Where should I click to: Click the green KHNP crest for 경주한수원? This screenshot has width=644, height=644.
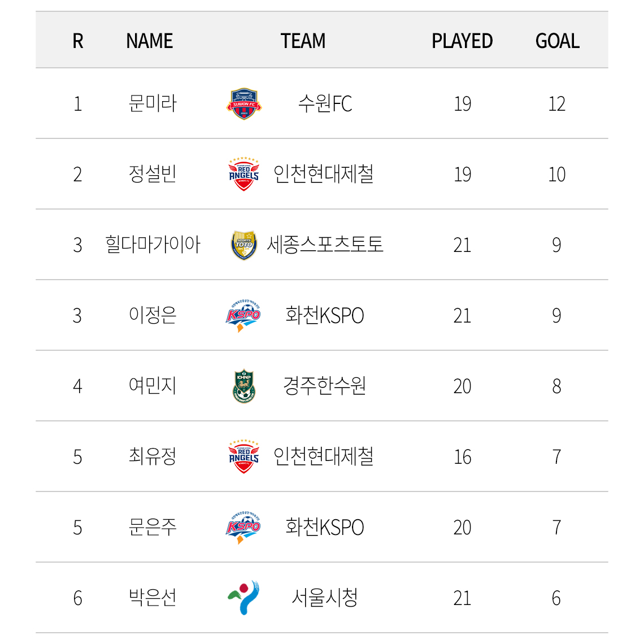(244, 386)
